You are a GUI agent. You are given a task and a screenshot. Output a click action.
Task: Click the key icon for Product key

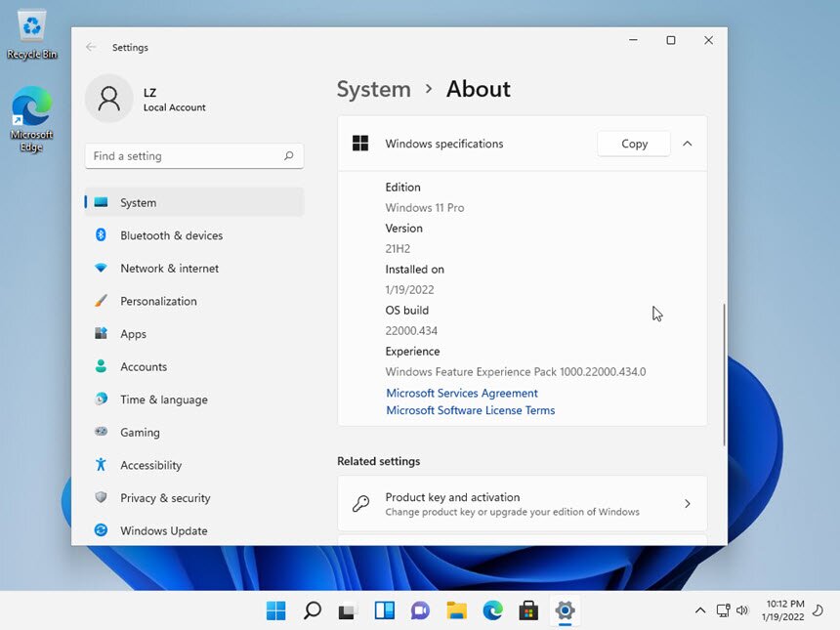(360, 504)
